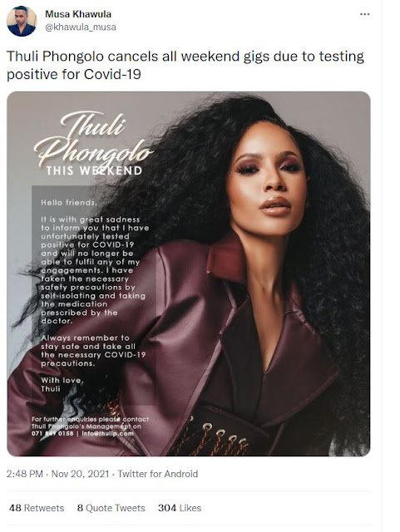View the 48 Retweets list

point(37,508)
